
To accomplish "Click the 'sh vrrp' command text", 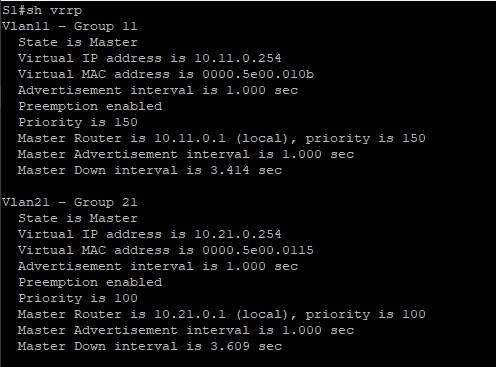I will click(x=54, y=11).
